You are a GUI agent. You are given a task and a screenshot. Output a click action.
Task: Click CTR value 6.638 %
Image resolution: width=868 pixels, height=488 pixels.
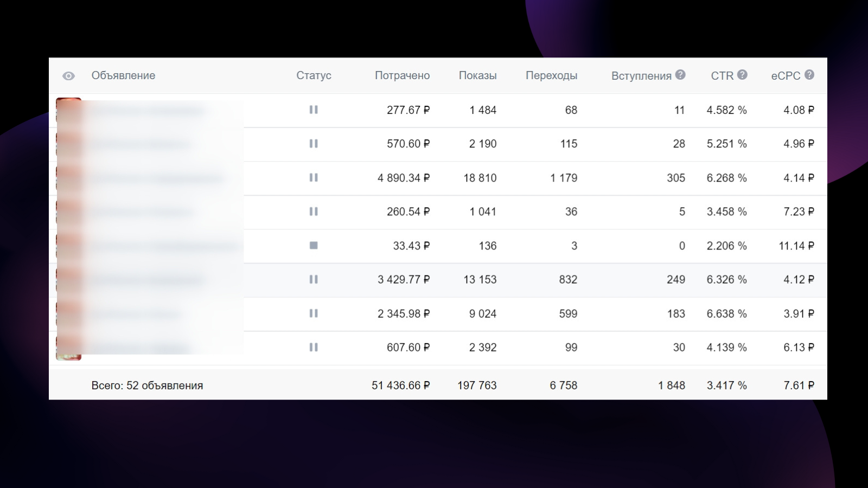[x=726, y=313]
